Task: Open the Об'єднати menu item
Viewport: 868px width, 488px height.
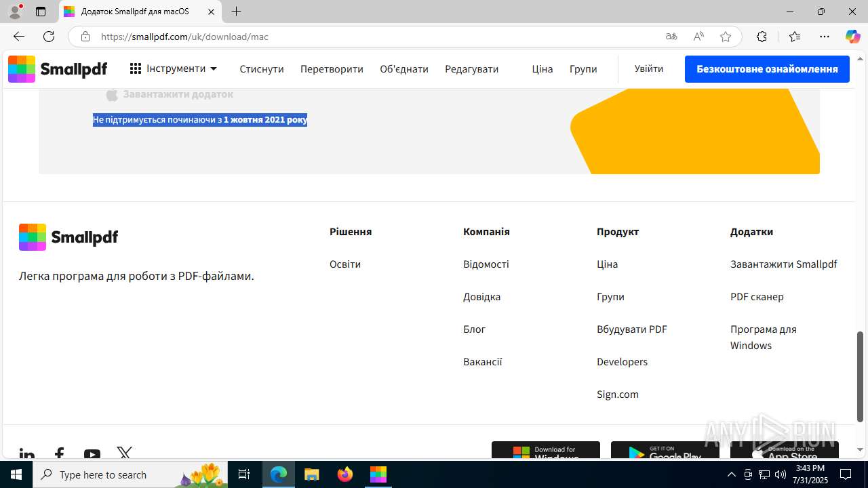Action: (x=404, y=69)
